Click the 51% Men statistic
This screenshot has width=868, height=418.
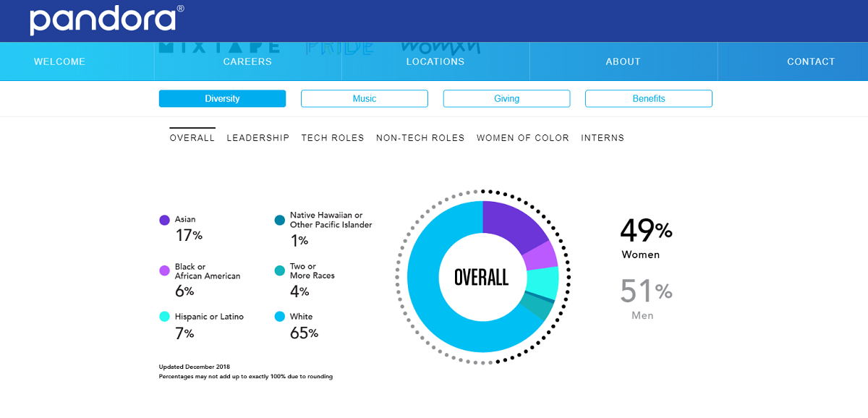[646, 299]
